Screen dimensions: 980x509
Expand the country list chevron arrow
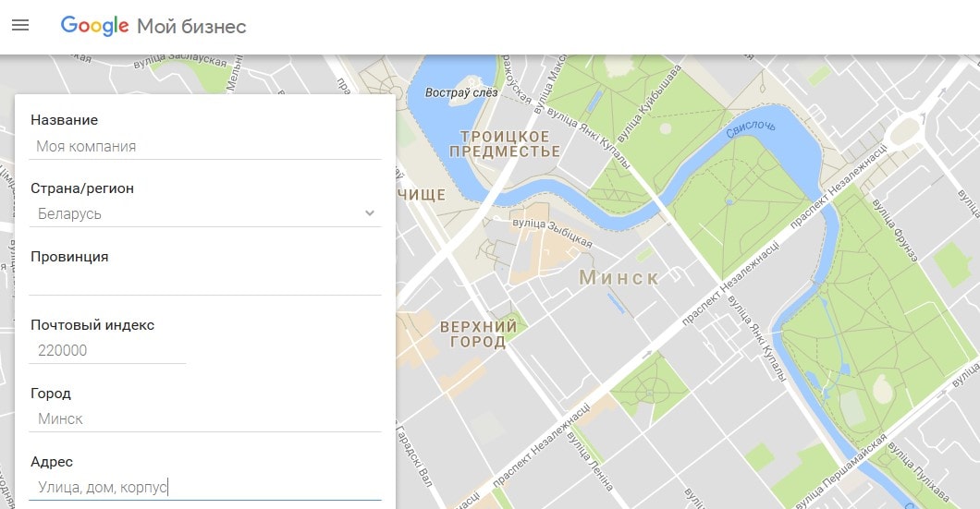370,213
